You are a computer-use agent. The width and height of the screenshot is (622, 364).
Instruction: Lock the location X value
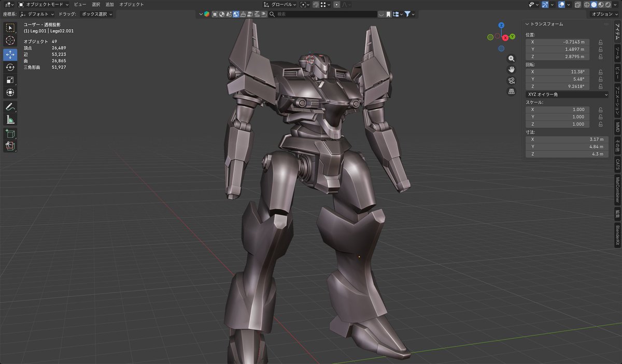click(600, 42)
